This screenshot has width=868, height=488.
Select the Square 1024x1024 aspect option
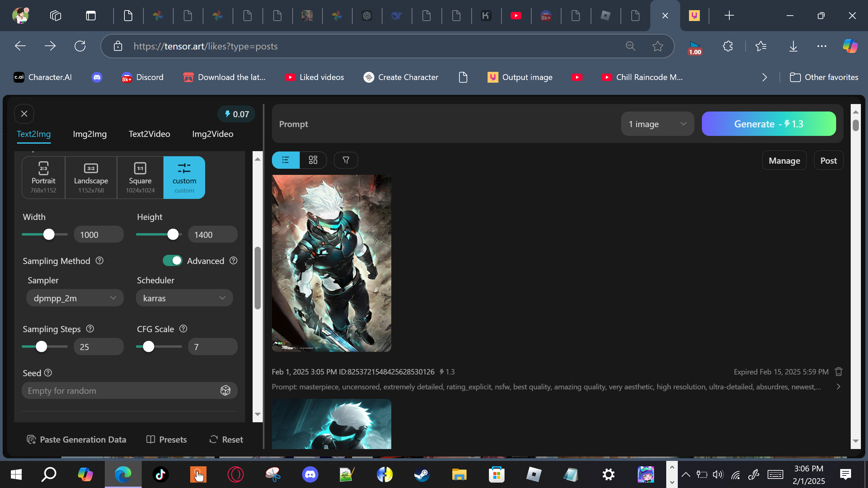click(140, 178)
